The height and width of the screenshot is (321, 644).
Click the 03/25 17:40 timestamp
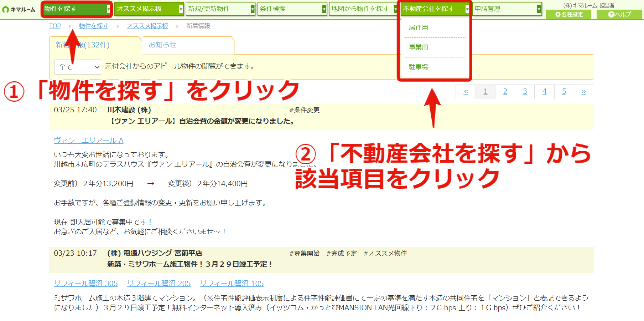75,110
